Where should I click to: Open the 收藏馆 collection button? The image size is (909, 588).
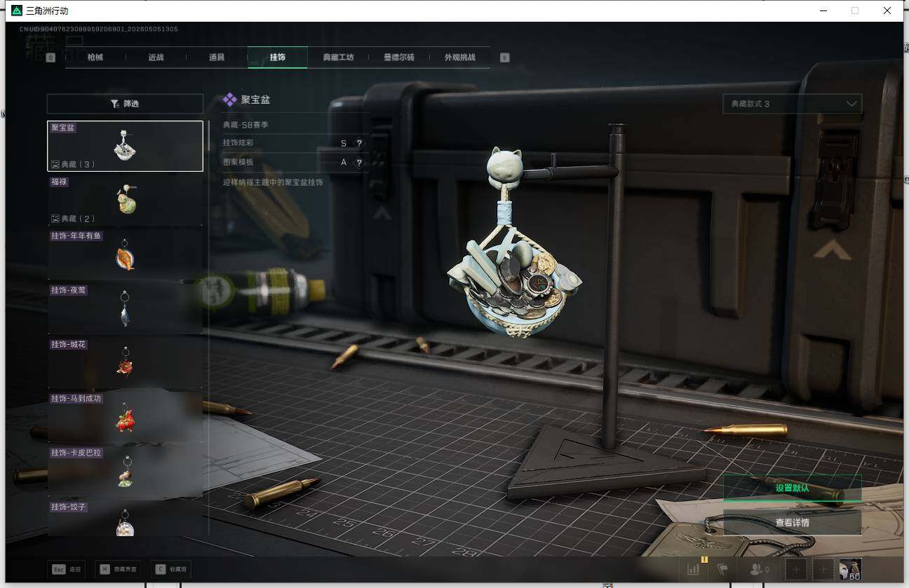point(172,570)
